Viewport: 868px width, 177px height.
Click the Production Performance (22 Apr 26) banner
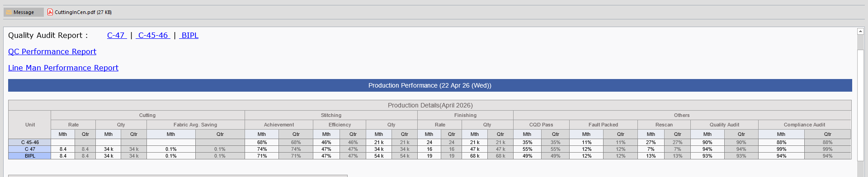[x=430, y=85]
